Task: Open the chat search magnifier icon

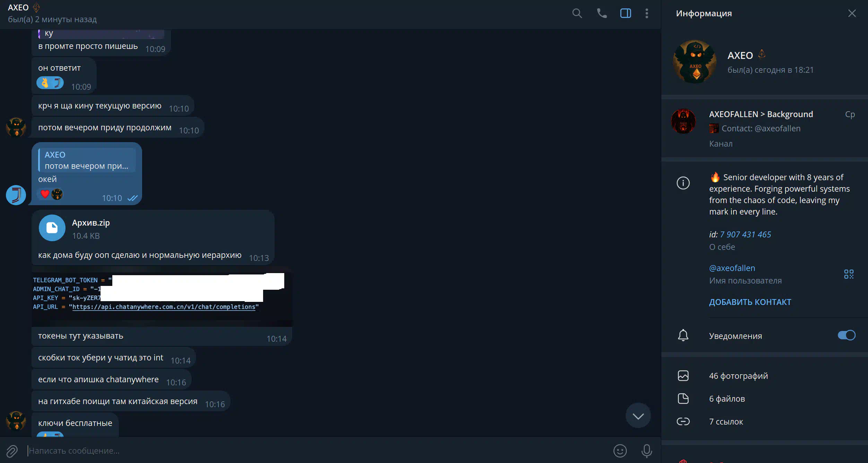Action: [x=577, y=14]
